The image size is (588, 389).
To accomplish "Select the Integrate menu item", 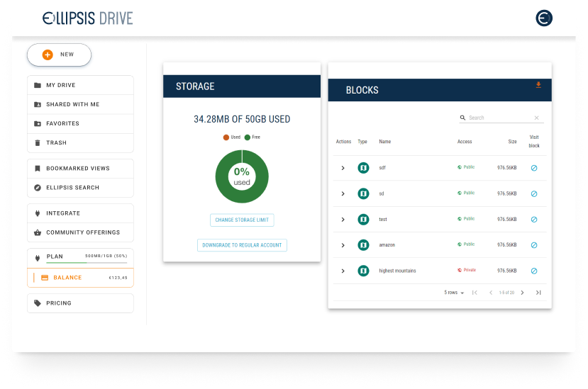I will (x=80, y=213).
